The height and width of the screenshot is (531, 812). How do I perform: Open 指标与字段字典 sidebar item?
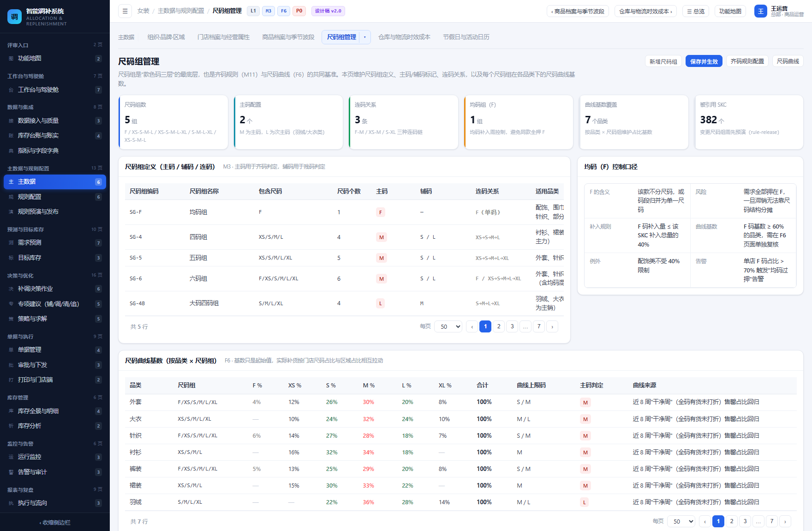(x=55, y=151)
